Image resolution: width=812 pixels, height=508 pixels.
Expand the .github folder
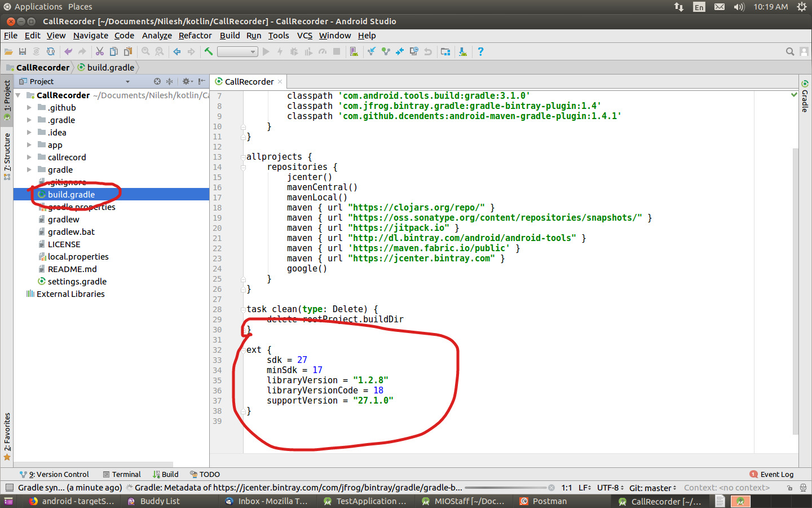point(29,107)
